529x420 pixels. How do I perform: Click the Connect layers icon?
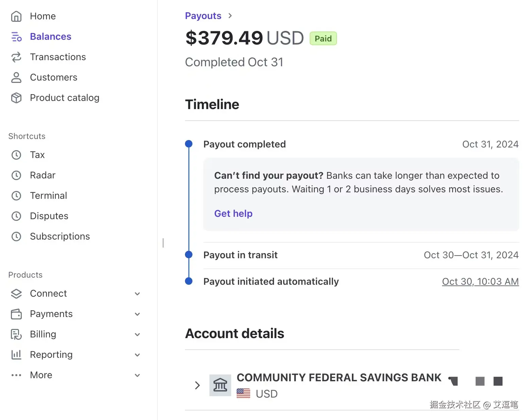pyautogui.click(x=16, y=294)
